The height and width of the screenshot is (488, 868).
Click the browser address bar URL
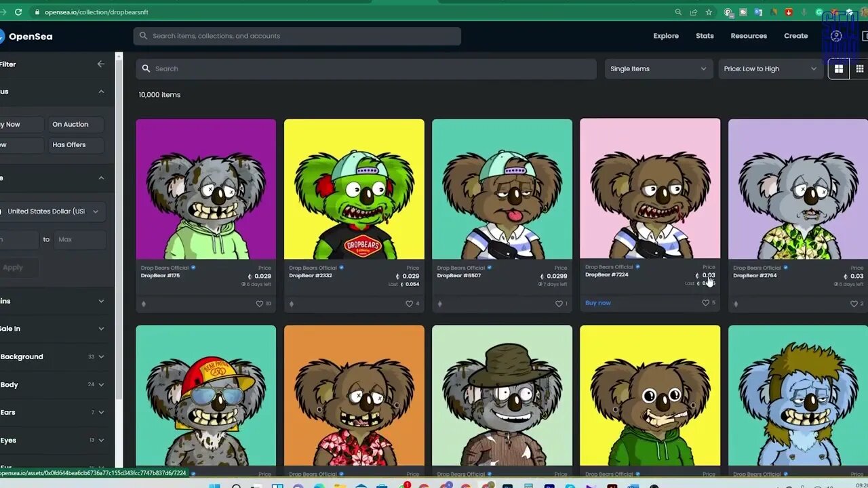coord(97,12)
